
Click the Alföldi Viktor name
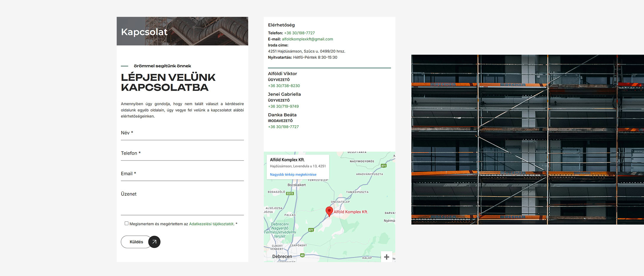(282, 74)
